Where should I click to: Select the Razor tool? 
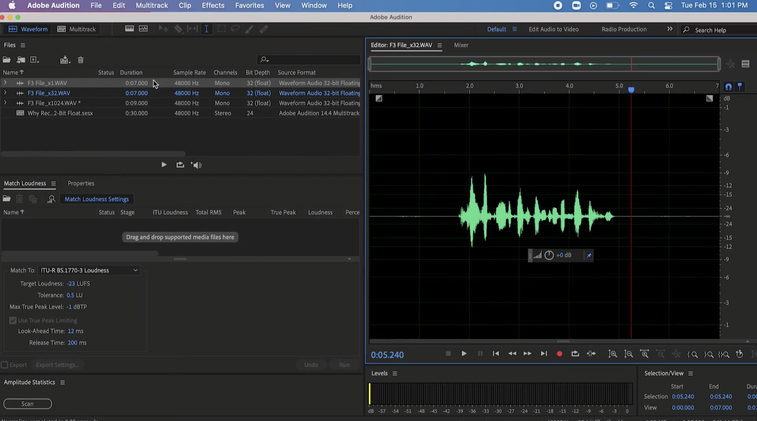178,29
